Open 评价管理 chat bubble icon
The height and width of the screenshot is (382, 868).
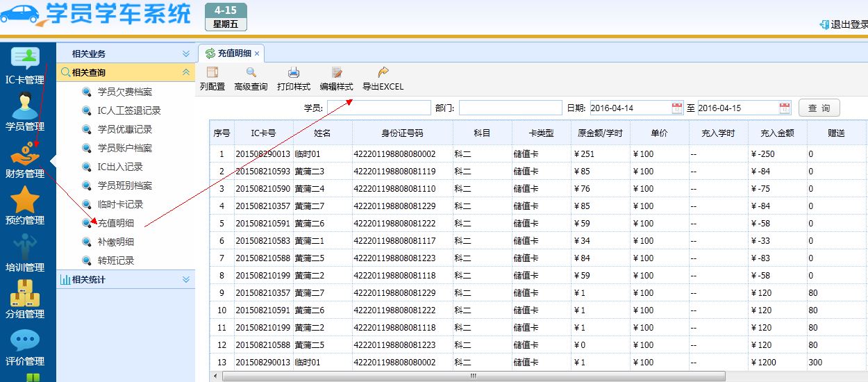[x=25, y=340]
